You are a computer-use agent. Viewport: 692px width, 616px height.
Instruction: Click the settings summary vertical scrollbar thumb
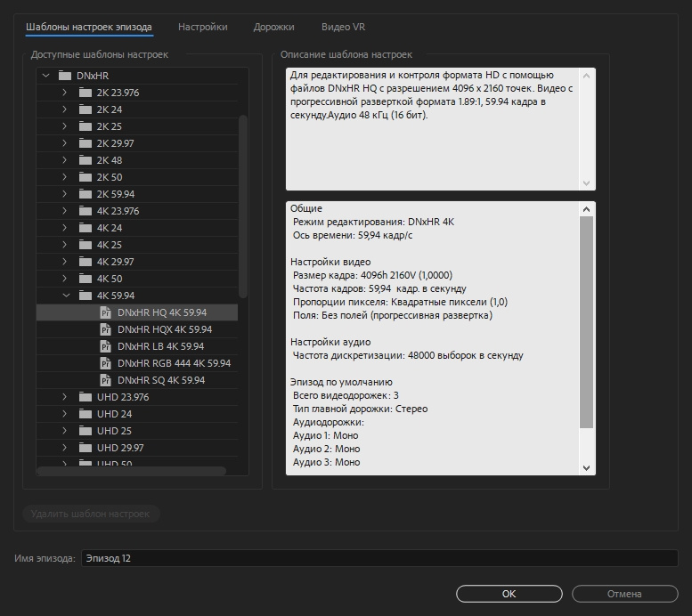click(586, 322)
